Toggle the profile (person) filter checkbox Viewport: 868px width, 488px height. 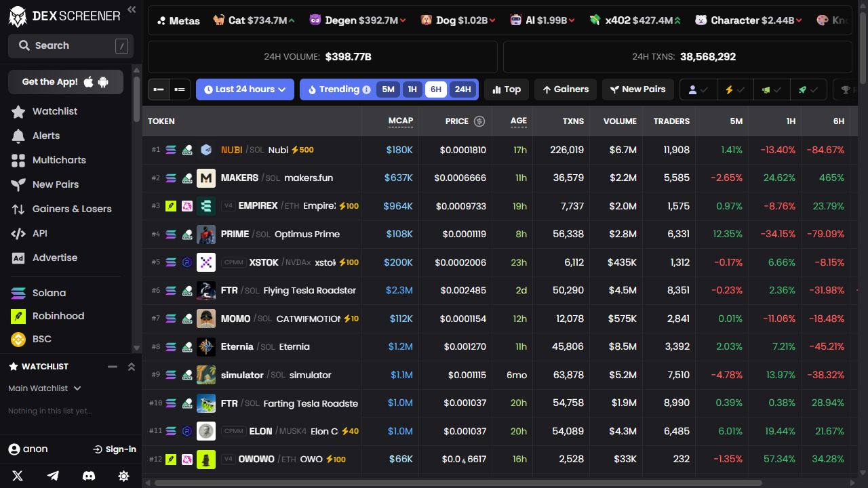click(x=698, y=89)
